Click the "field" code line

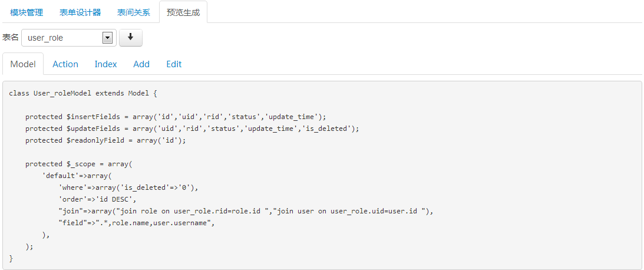(136, 223)
